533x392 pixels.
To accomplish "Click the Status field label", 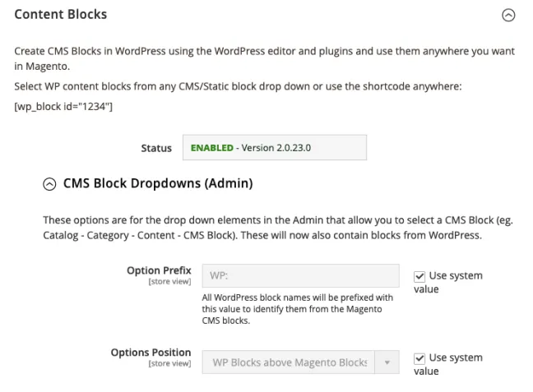I will (x=156, y=148).
